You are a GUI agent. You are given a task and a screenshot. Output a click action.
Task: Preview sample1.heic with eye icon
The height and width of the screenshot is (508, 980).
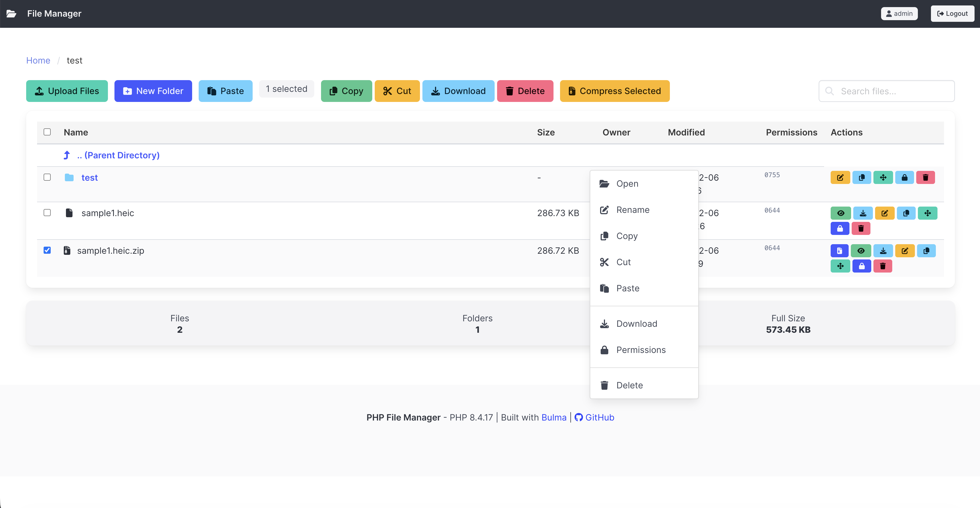pyautogui.click(x=840, y=213)
